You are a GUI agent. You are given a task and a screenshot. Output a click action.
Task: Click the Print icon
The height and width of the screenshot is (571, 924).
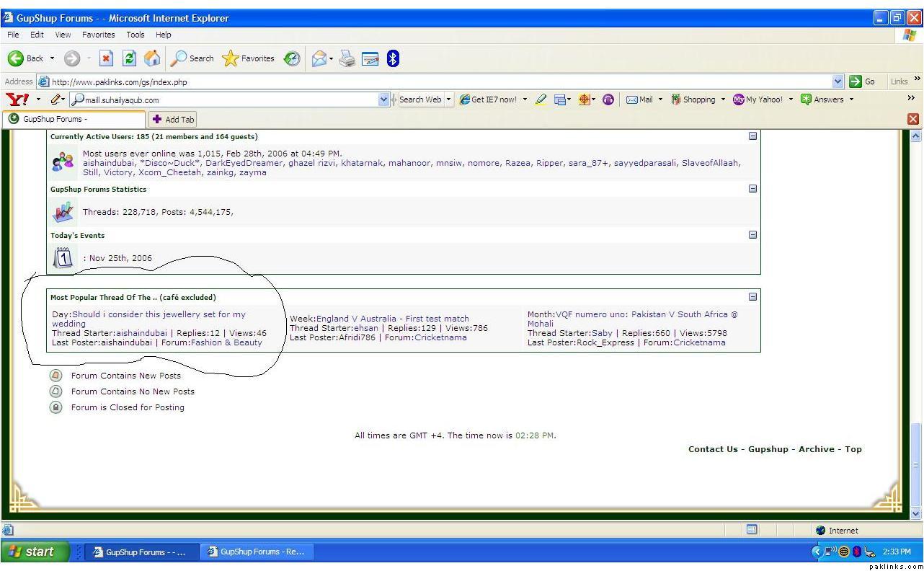pyautogui.click(x=347, y=58)
